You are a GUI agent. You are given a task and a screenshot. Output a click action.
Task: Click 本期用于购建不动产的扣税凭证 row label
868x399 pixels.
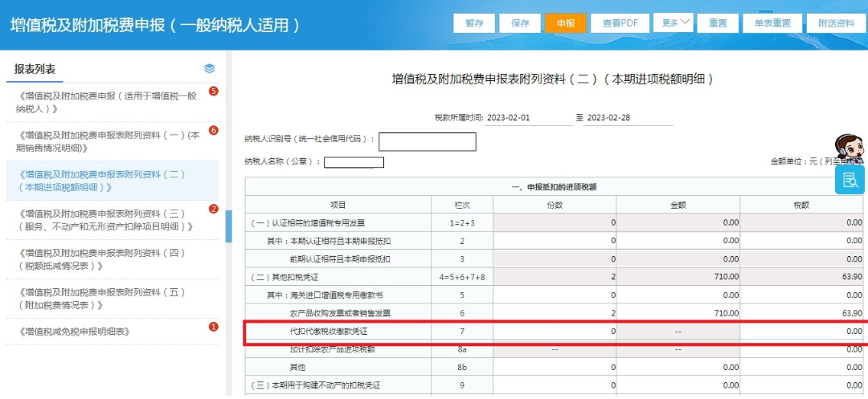point(317,385)
